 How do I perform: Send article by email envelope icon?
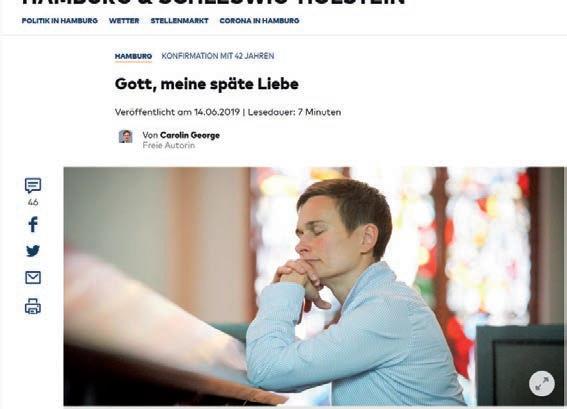(33, 278)
